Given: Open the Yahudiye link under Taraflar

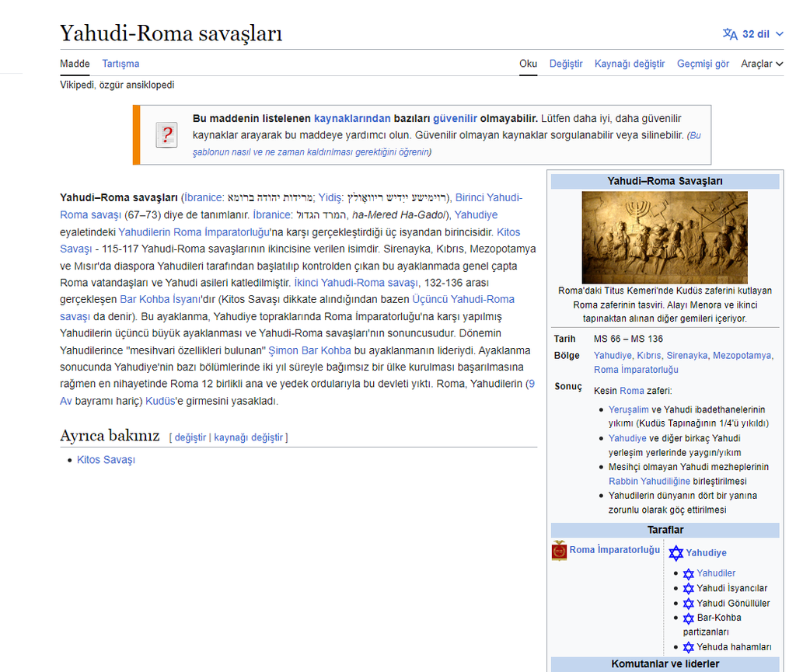Looking at the screenshot, I should tap(706, 553).
